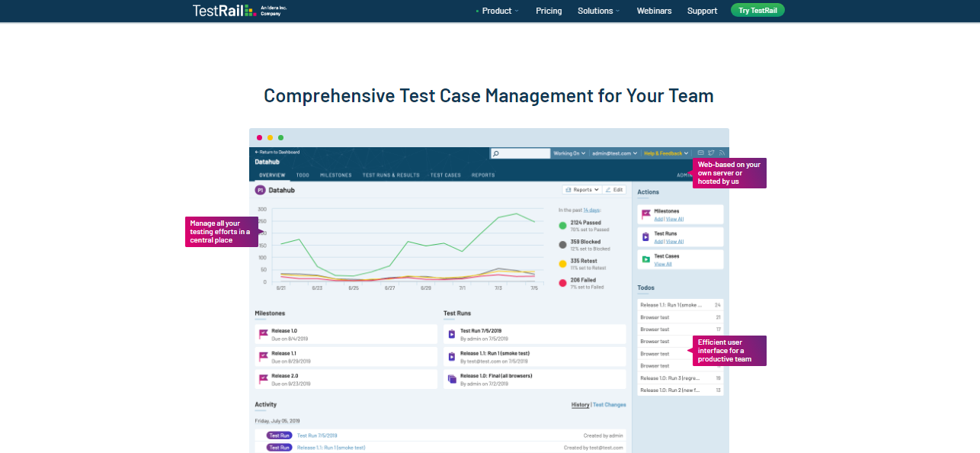980x453 pixels.
Task: Expand the Product menu in site navigation
Action: pos(500,11)
